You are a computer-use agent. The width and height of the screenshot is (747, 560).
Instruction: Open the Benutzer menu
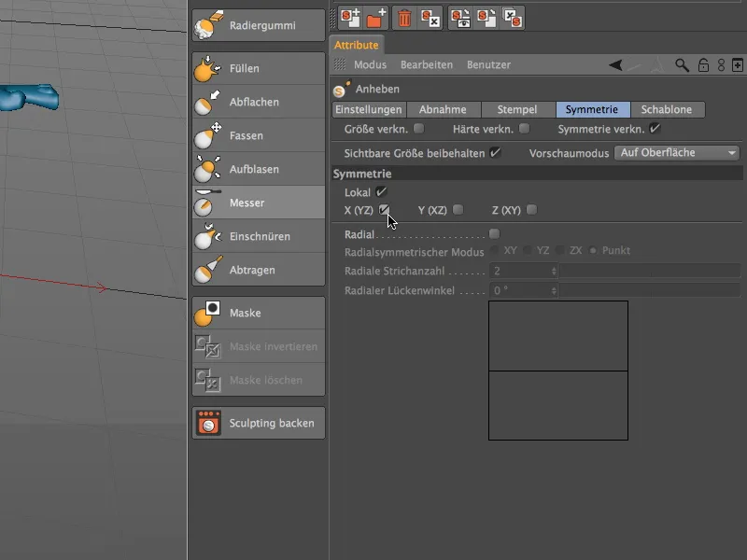click(x=488, y=64)
